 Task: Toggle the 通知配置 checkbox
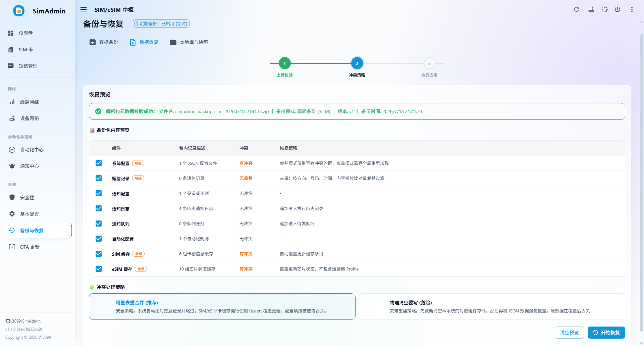click(x=99, y=193)
